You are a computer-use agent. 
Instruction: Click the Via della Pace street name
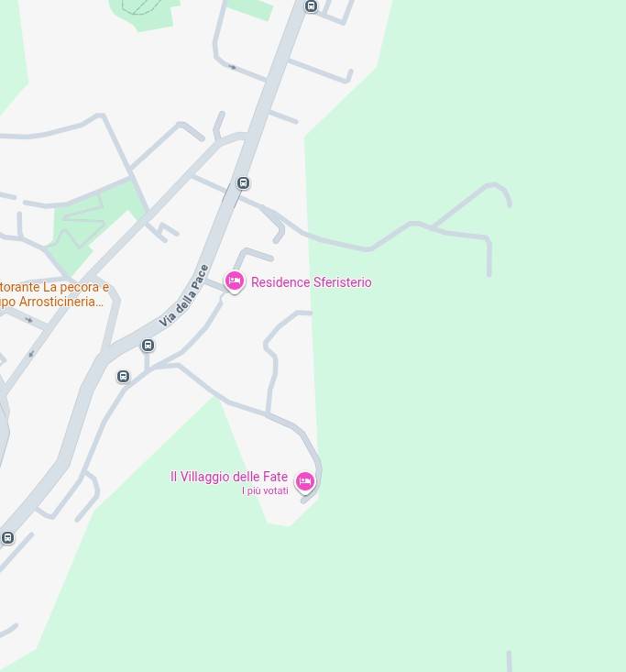[183, 296]
